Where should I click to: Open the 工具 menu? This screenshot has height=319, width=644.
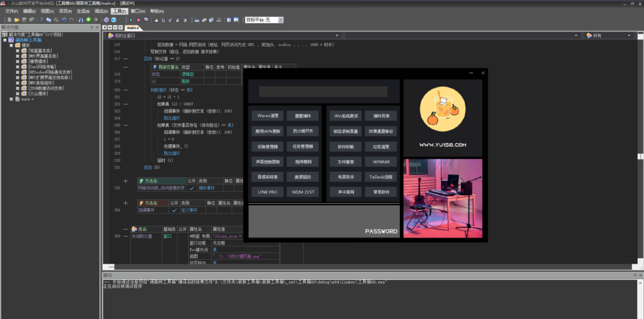(118, 11)
